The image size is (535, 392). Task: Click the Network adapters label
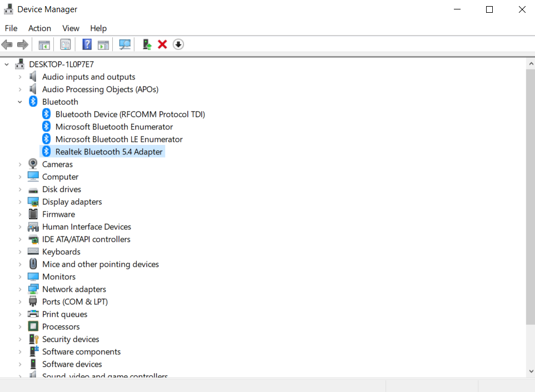pyautogui.click(x=74, y=289)
